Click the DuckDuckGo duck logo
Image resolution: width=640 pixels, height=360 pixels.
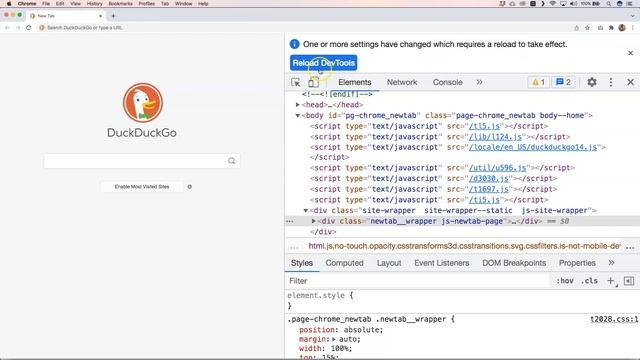click(142, 102)
